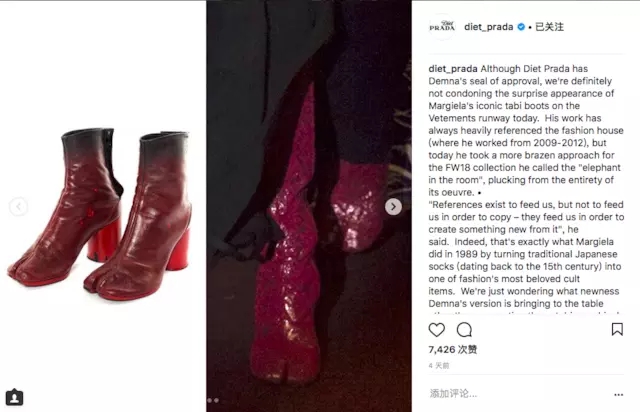Focus the 添加评论 comment field
The width and height of the screenshot is (640, 412).
[518, 394]
